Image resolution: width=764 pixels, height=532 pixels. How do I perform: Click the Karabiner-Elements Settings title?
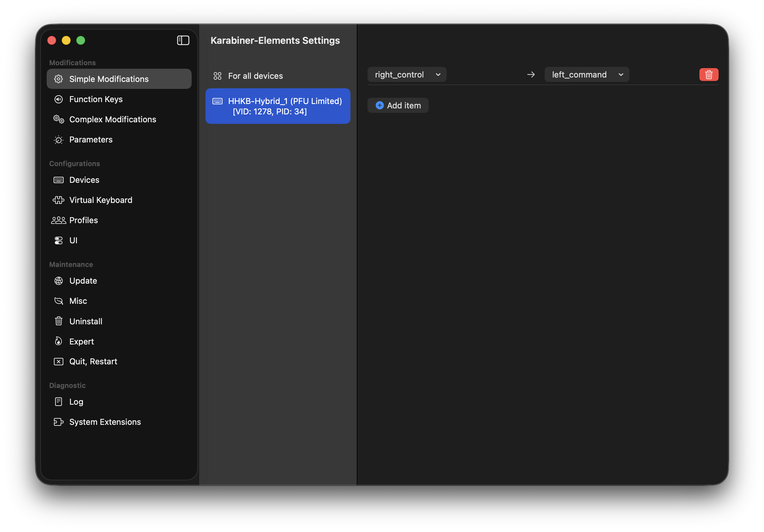[275, 40]
